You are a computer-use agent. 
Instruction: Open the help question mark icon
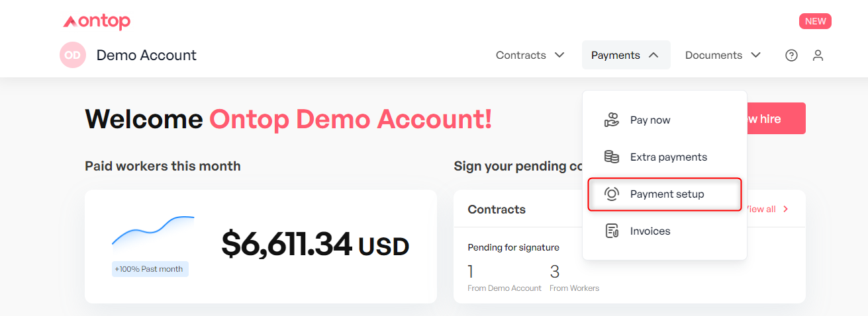point(791,56)
